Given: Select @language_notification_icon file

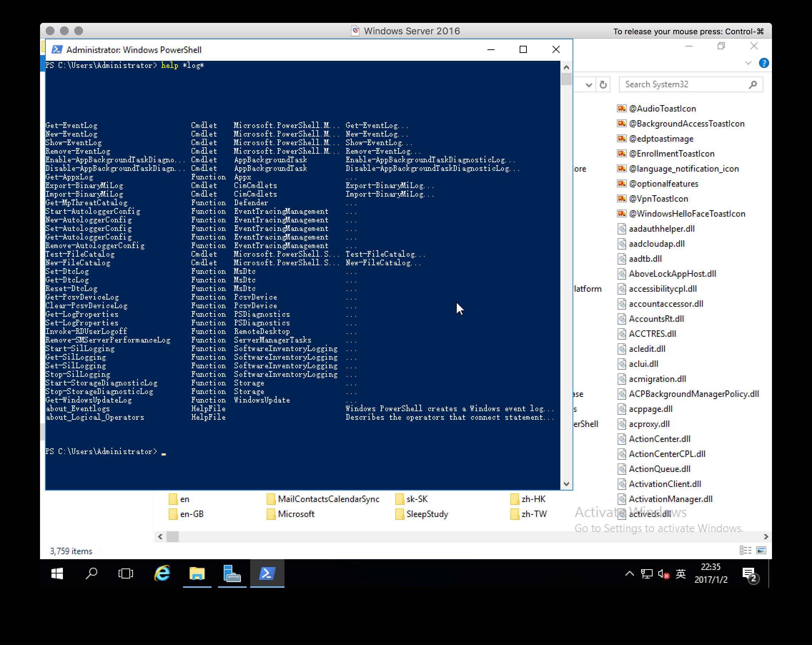Looking at the screenshot, I should pyautogui.click(x=678, y=169).
